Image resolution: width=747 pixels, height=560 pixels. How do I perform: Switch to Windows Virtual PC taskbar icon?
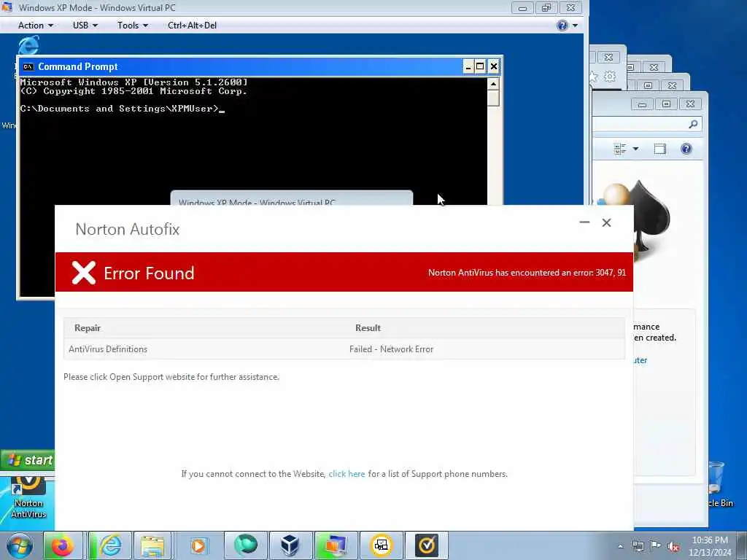(x=336, y=545)
